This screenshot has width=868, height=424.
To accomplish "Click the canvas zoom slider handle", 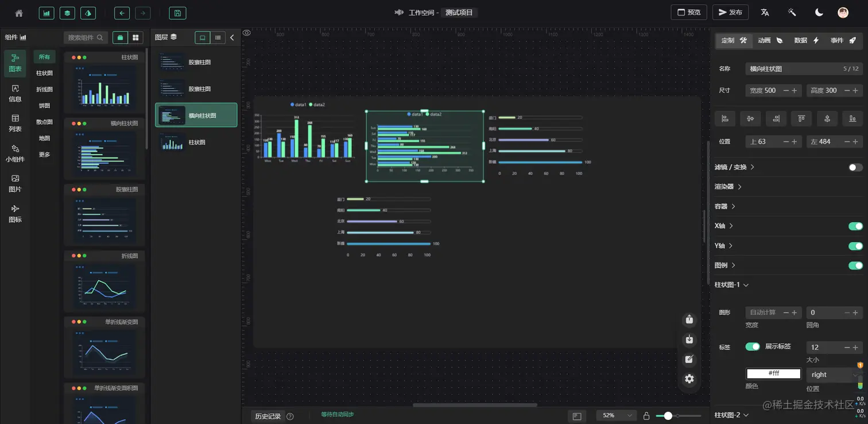I will (x=668, y=416).
